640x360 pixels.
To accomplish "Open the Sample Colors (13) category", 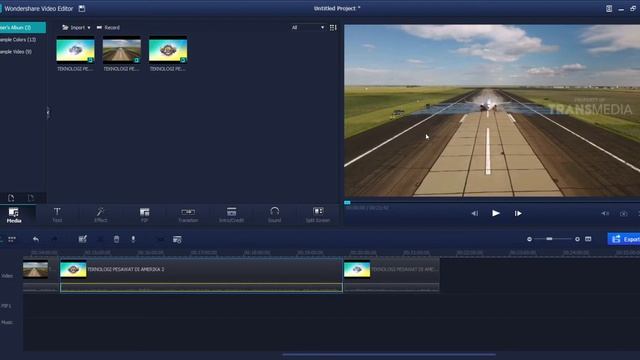I will click(18, 40).
